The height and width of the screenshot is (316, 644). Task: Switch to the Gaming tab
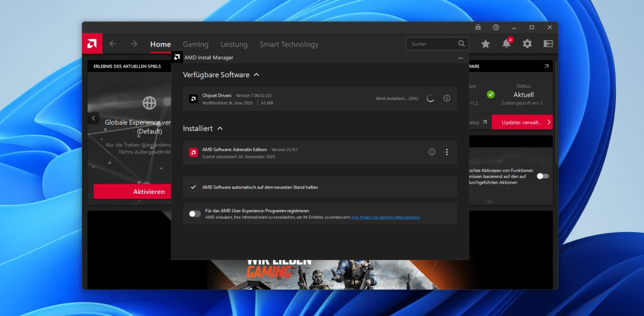click(195, 45)
